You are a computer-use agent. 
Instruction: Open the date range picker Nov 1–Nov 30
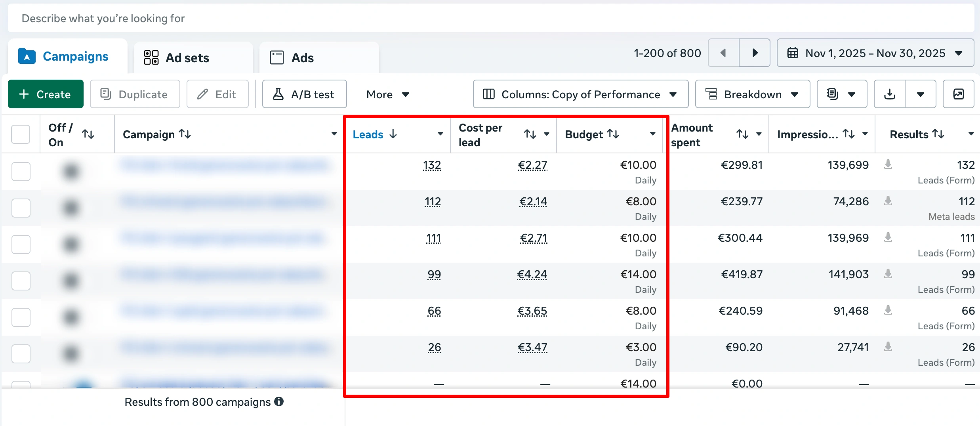(875, 53)
